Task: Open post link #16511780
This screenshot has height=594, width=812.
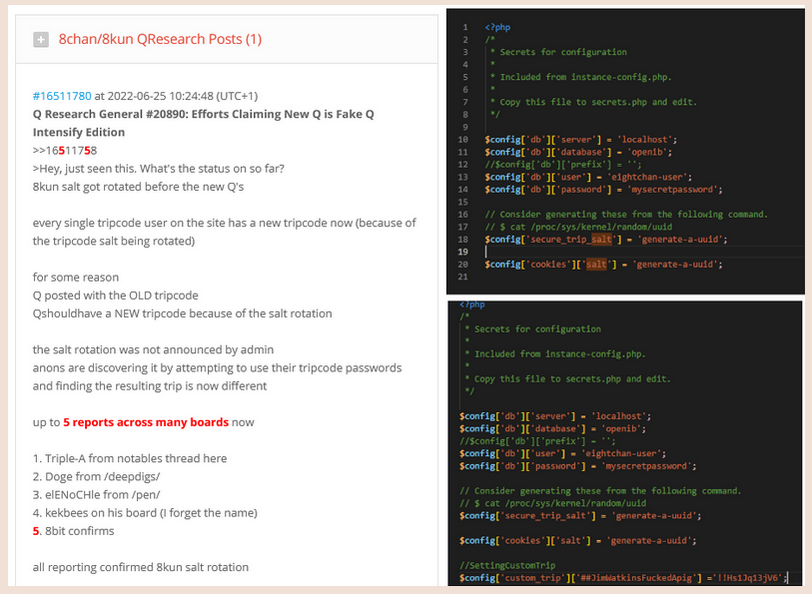Action: tap(62, 96)
